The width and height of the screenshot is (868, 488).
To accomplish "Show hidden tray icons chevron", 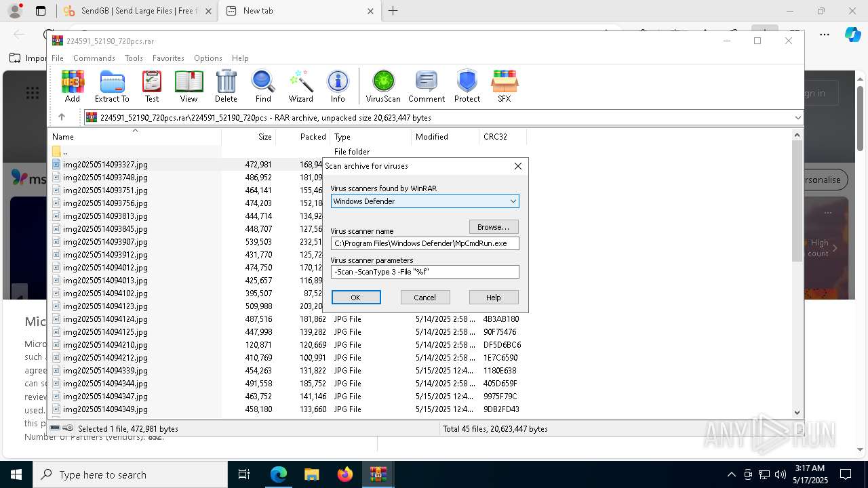I will click(731, 474).
